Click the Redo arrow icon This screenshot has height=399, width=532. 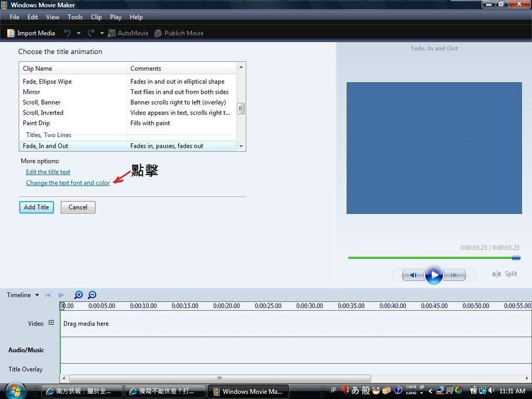pyautogui.click(x=91, y=33)
